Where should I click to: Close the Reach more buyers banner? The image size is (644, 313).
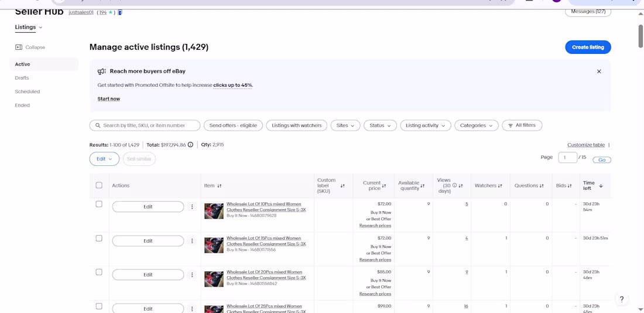(x=599, y=71)
